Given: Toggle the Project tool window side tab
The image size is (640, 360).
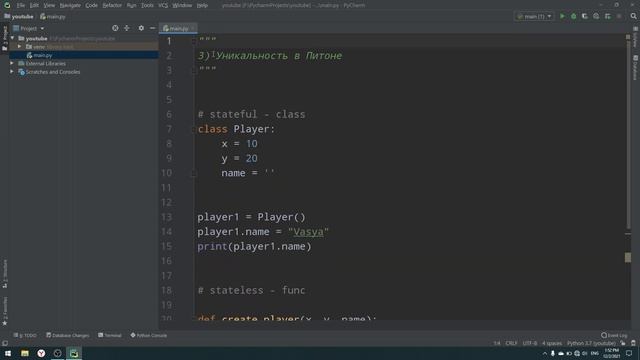Looking at the screenshot, I should pos(4,38).
